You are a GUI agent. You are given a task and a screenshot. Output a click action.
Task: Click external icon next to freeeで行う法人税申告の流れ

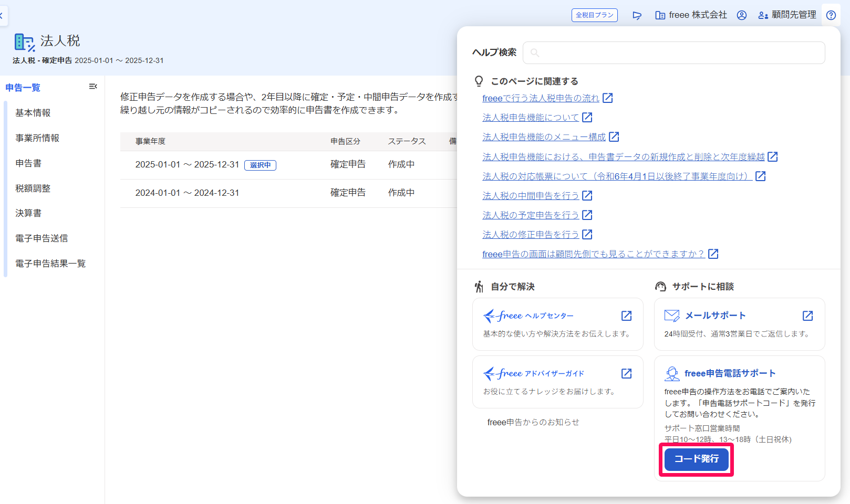click(x=608, y=98)
